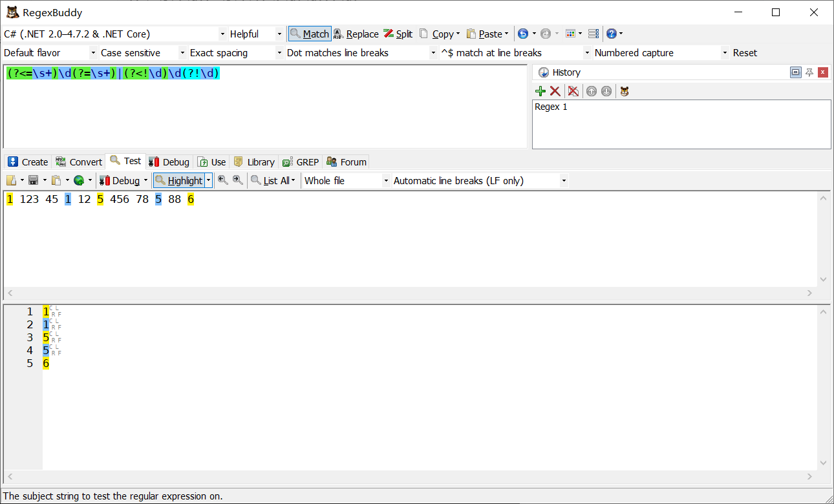Open the Whole file scope dropdown
Screen dimensions: 834x504
tap(347, 181)
